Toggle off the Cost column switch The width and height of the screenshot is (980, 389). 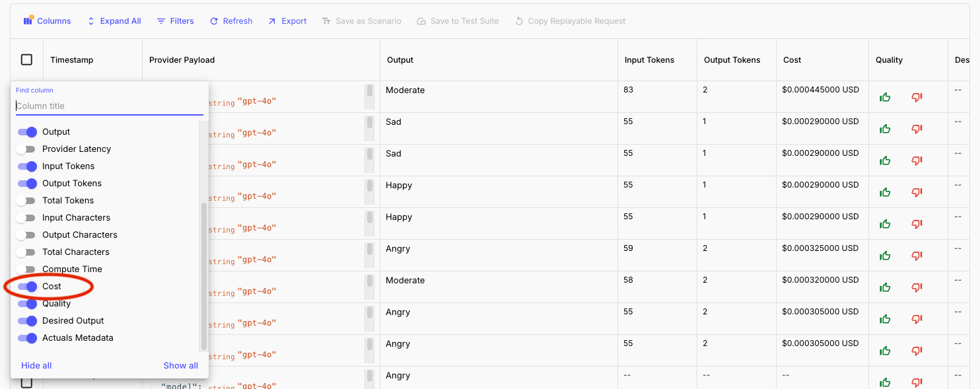(27, 287)
